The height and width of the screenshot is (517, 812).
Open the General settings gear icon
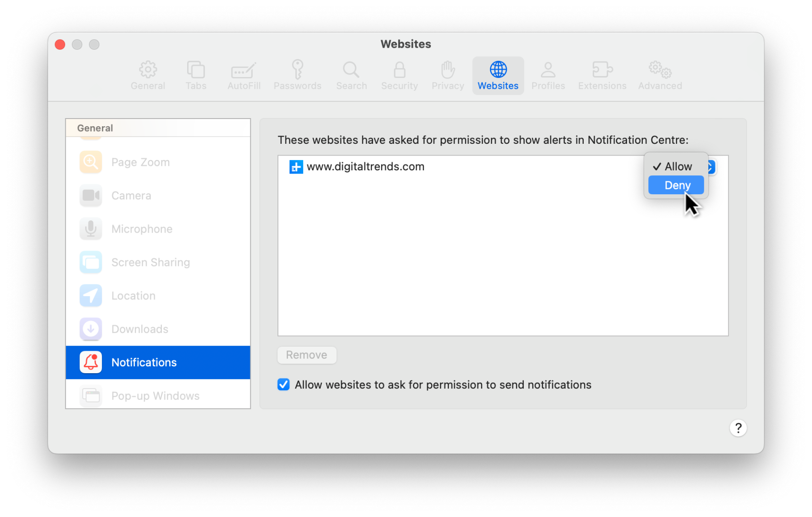pyautogui.click(x=148, y=75)
